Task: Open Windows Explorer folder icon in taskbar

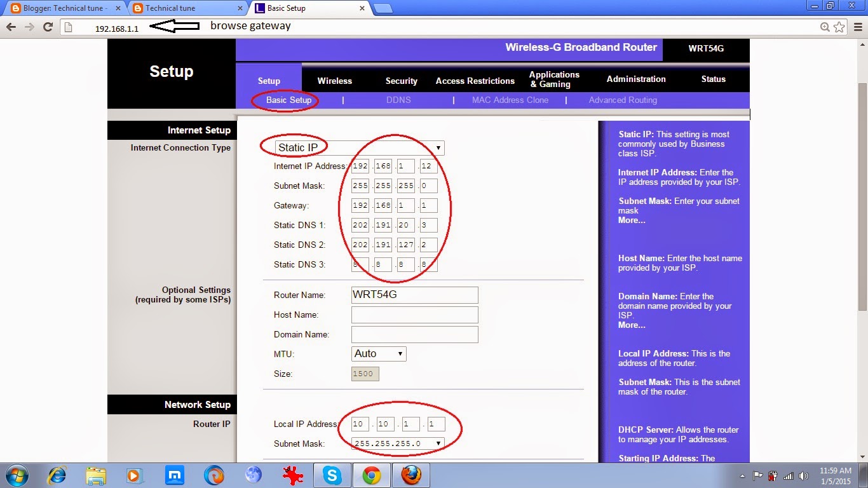Action: pos(96,475)
